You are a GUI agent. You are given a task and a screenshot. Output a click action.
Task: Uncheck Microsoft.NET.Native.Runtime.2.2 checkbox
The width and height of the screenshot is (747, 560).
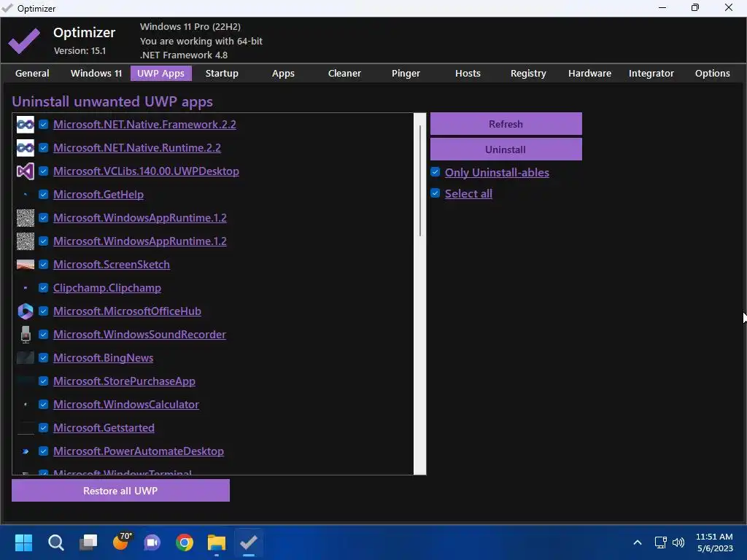(43, 147)
